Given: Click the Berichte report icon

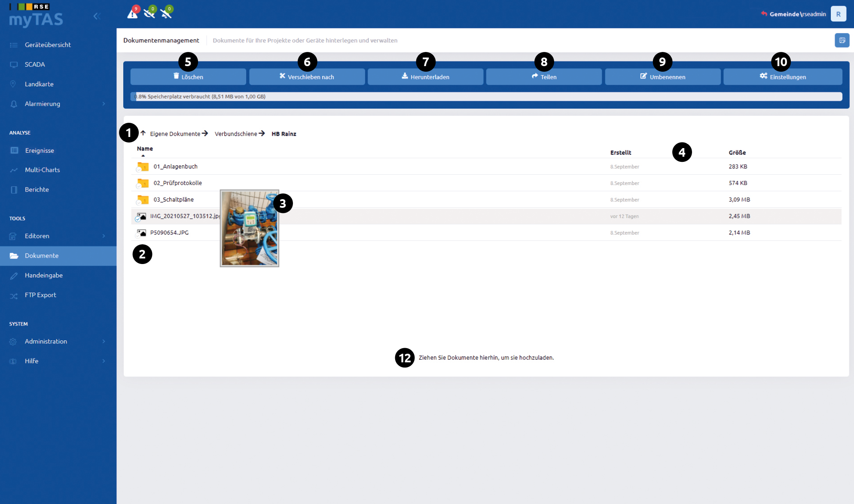Looking at the screenshot, I should click(14, 190).
